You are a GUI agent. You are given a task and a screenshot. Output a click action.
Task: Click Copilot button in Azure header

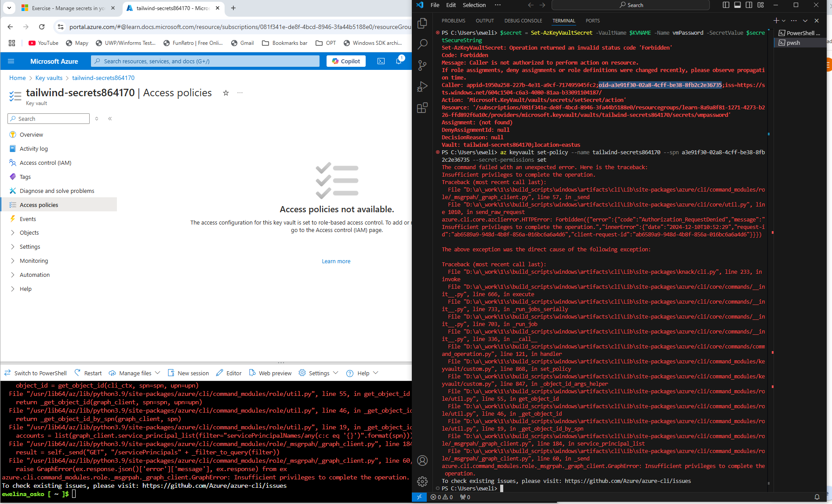(346, 61)
